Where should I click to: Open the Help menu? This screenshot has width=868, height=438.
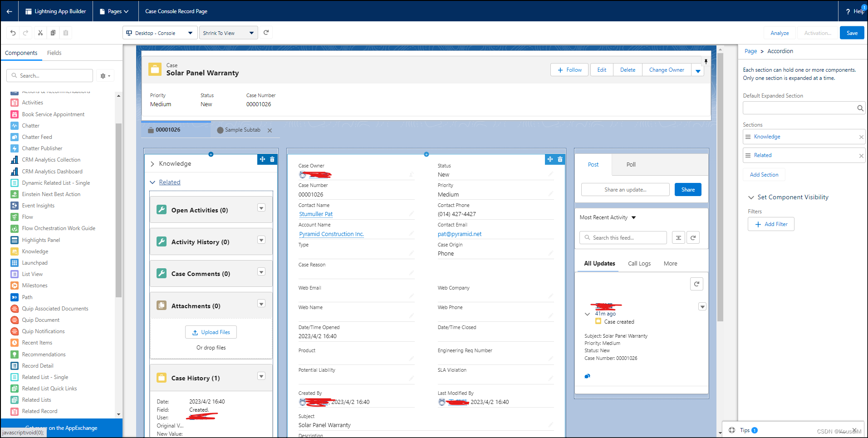[x=855, y=11]
